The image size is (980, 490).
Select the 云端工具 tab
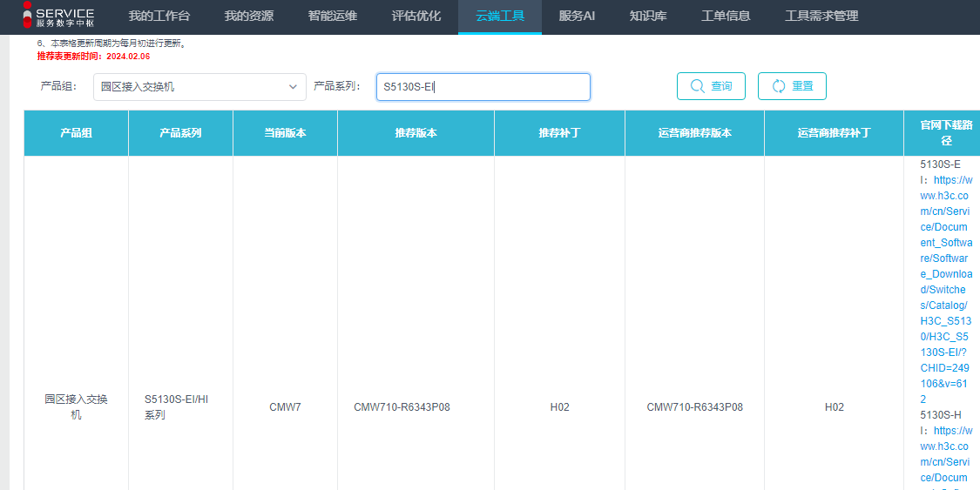(500, 17)
